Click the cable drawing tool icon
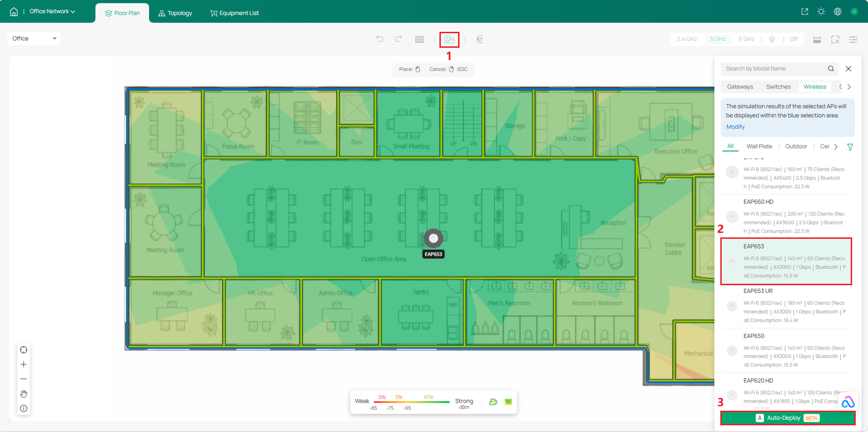The height and width of the screenshot is (433, 868). (479, 39)
